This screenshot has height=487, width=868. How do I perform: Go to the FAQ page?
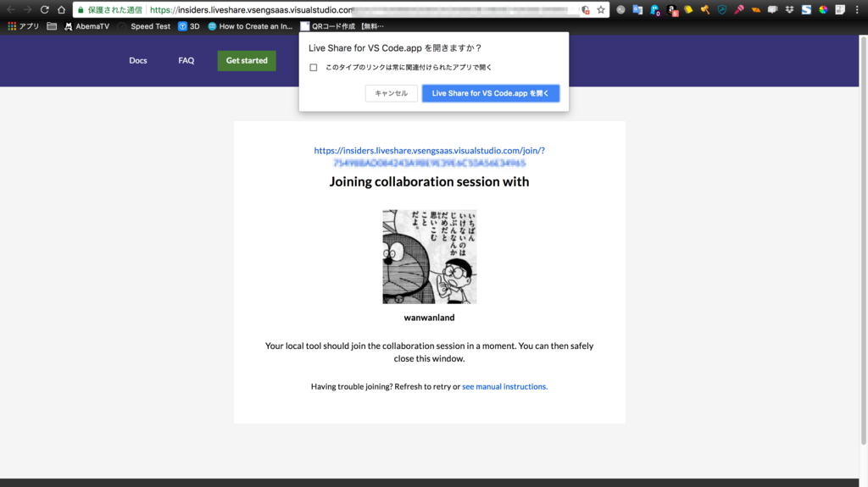click(x=186, y=60)
